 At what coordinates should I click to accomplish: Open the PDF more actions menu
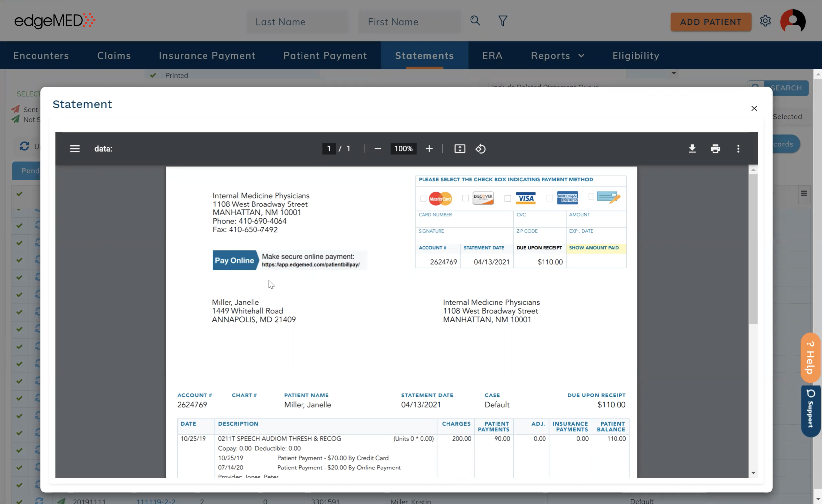tap(738, 148)
